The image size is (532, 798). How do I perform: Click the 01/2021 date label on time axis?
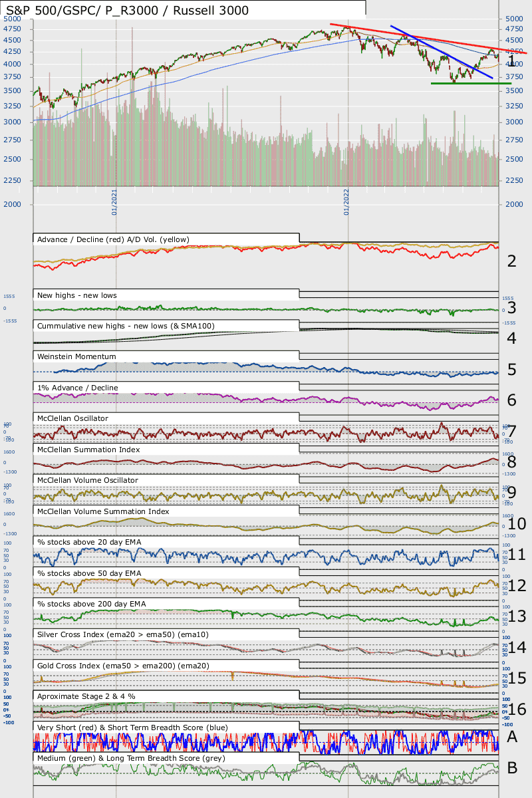[114, 201]
